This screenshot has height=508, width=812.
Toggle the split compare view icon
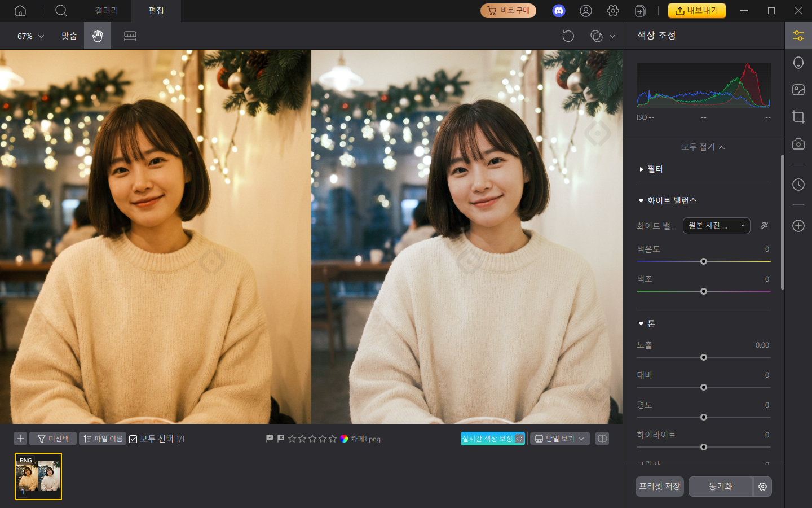602,439
